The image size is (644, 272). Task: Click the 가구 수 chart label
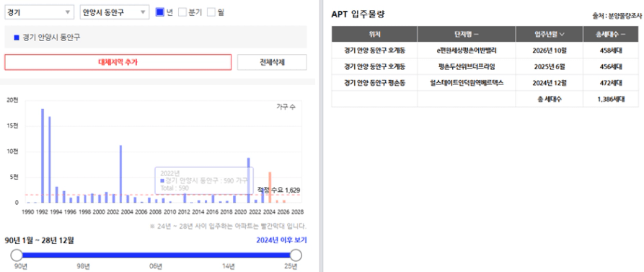pos(286,107)
